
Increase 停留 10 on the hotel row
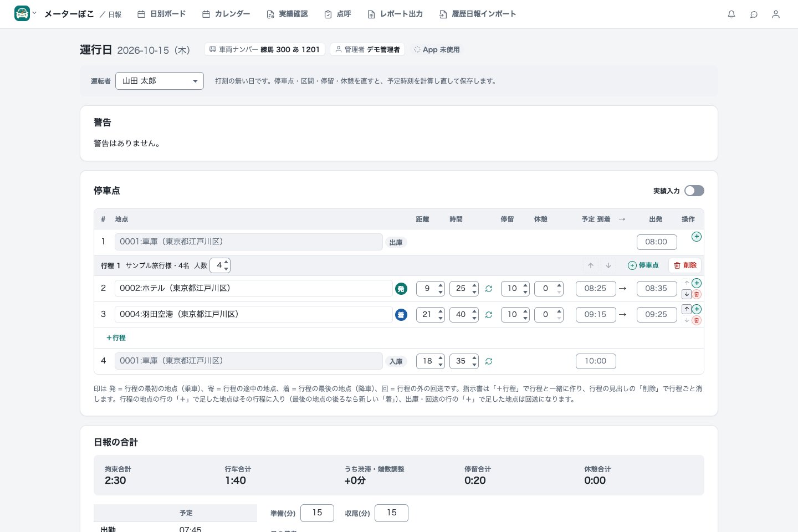[x=525, y=285]
